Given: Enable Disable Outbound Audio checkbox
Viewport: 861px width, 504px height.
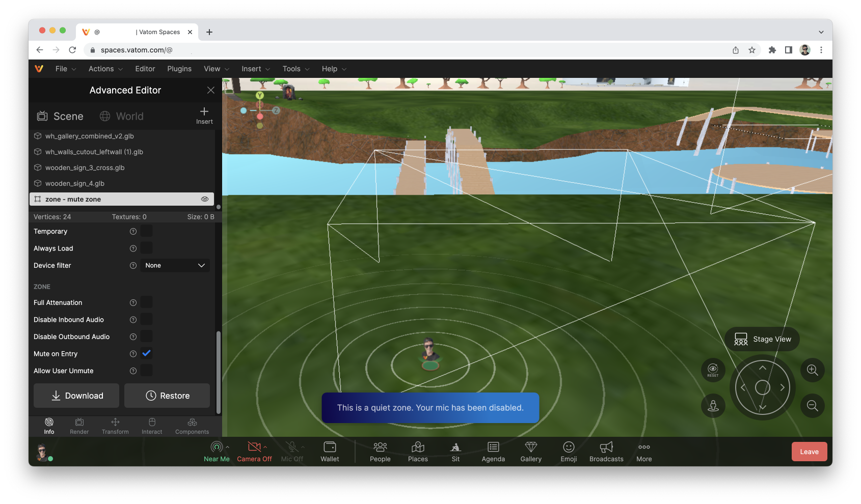Looking at the screenshot, I should pos(147,337).
